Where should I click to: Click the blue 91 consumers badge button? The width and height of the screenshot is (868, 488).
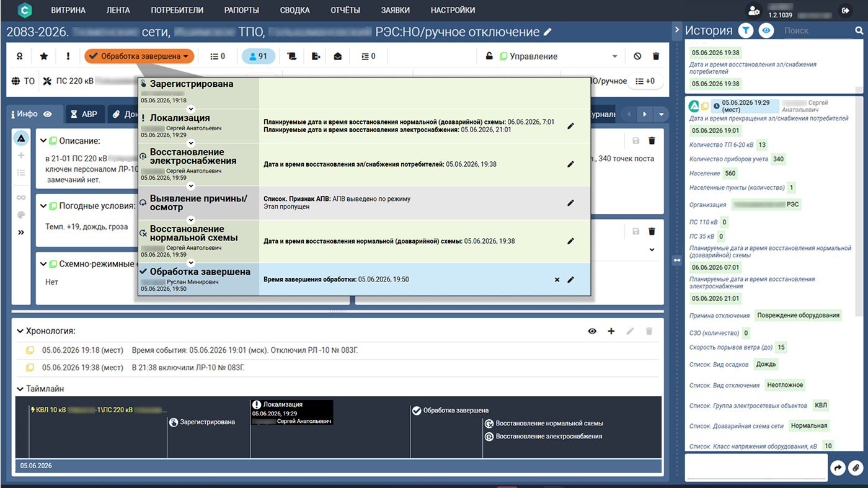pyautogui.click(x=257, y=56)
